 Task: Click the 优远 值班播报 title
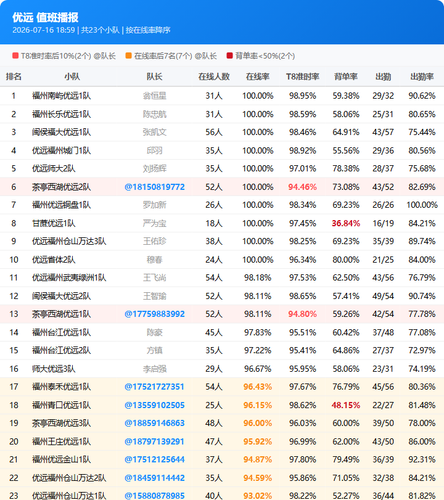point(45,17)
